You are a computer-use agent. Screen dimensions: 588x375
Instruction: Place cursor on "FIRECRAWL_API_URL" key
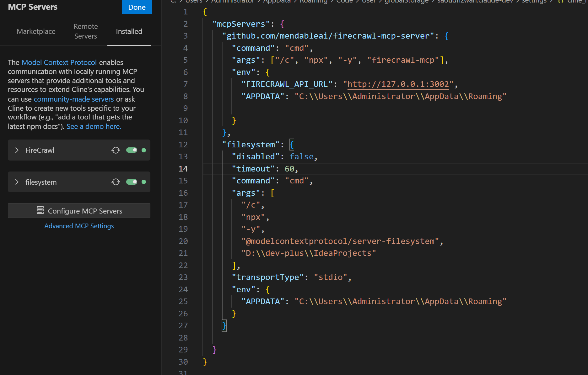pyautogui.click(x=287, y=84)
